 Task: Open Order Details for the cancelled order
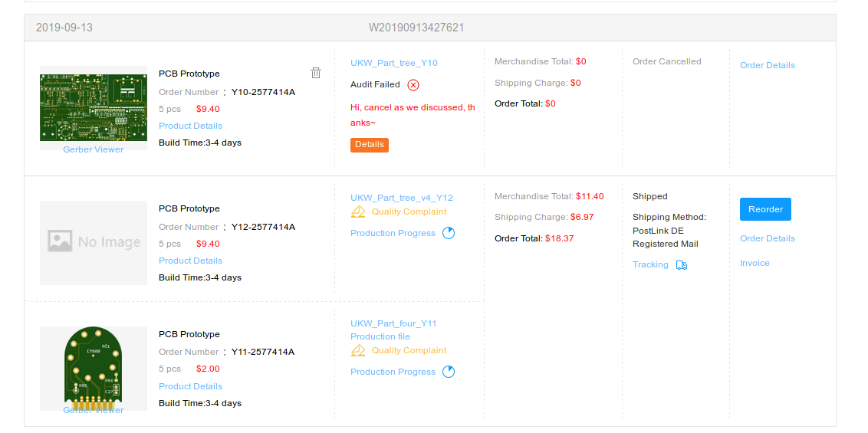coord(768,65)
